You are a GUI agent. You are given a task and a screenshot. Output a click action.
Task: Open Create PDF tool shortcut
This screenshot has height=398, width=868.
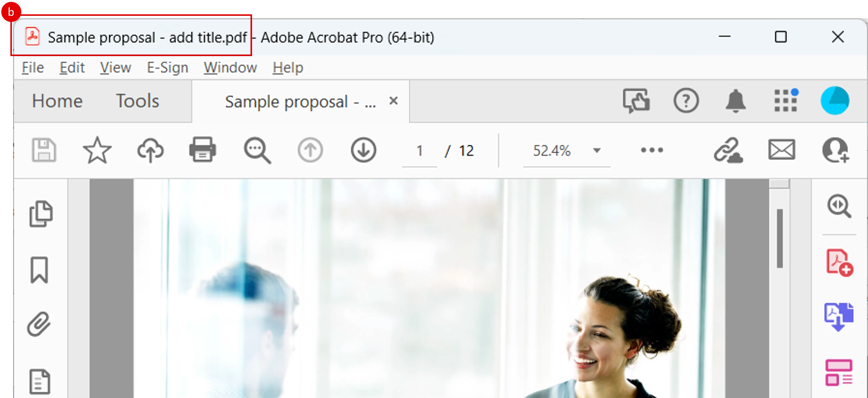[839, 263]
